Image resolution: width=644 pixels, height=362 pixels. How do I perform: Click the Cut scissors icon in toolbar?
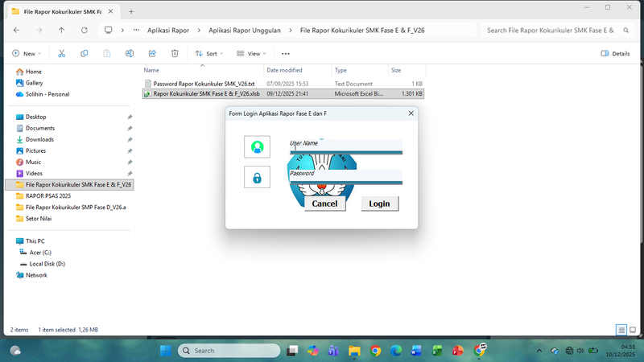point(61,53)
